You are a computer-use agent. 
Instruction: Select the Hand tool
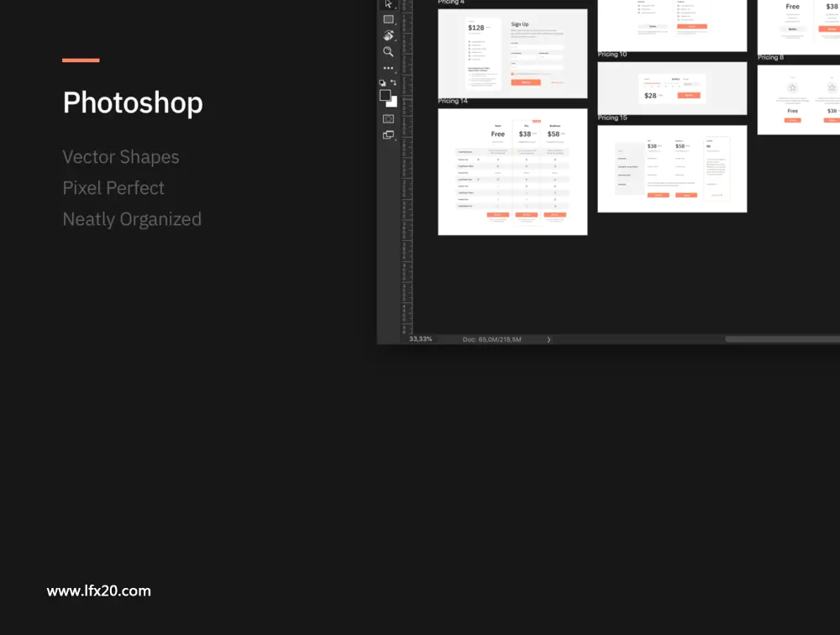click(388, 35)
